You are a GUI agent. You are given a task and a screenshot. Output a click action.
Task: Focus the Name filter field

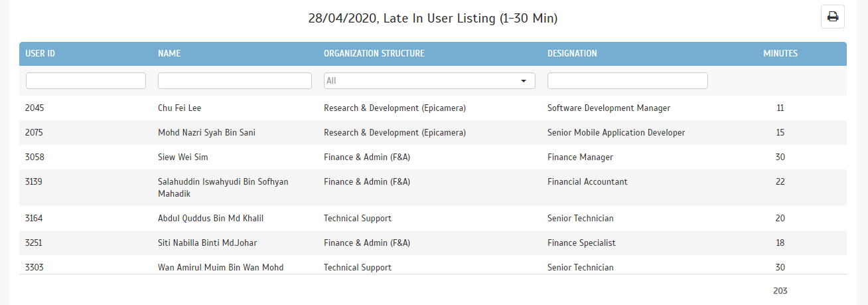click(235, 80)
